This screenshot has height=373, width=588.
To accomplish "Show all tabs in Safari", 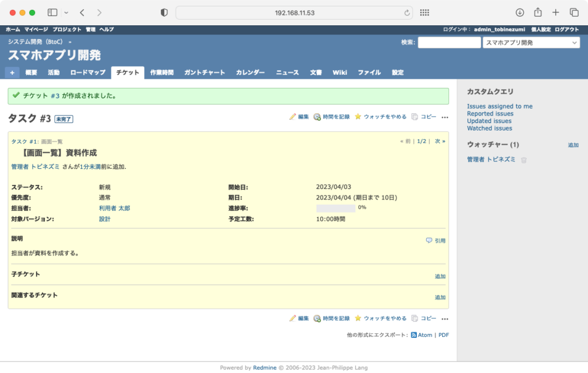I will (x=574, y=13).
